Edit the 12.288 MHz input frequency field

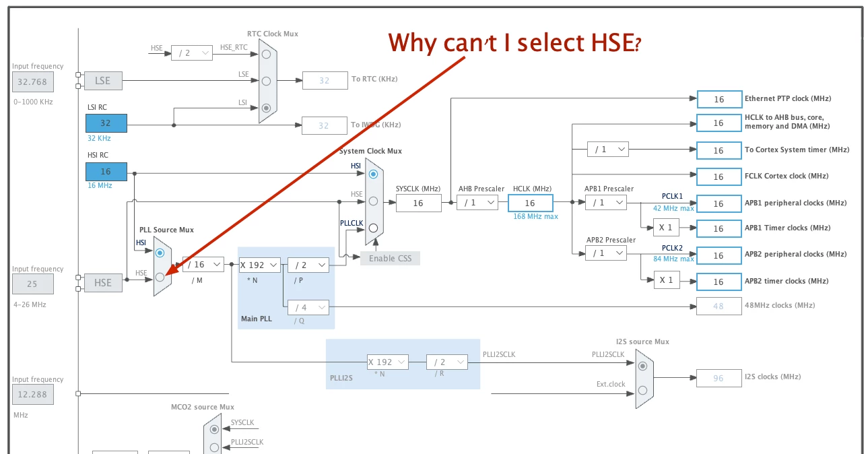(32, 395)
